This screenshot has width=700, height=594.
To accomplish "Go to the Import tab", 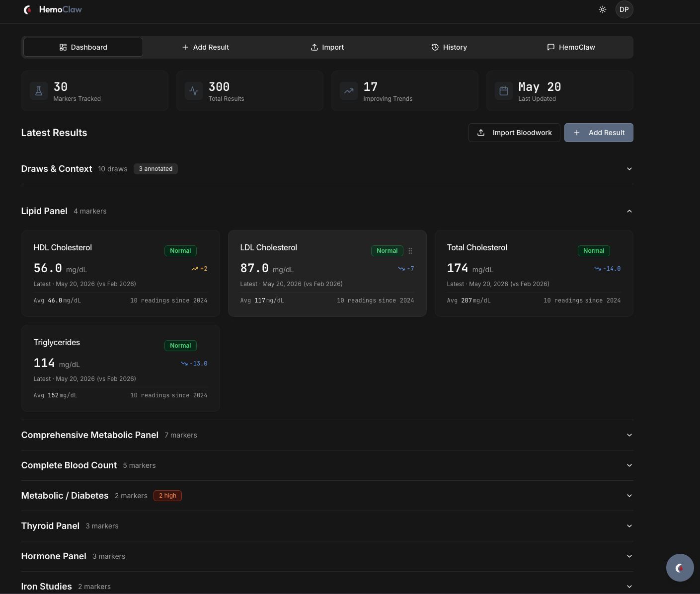I will tap(327, 47).
